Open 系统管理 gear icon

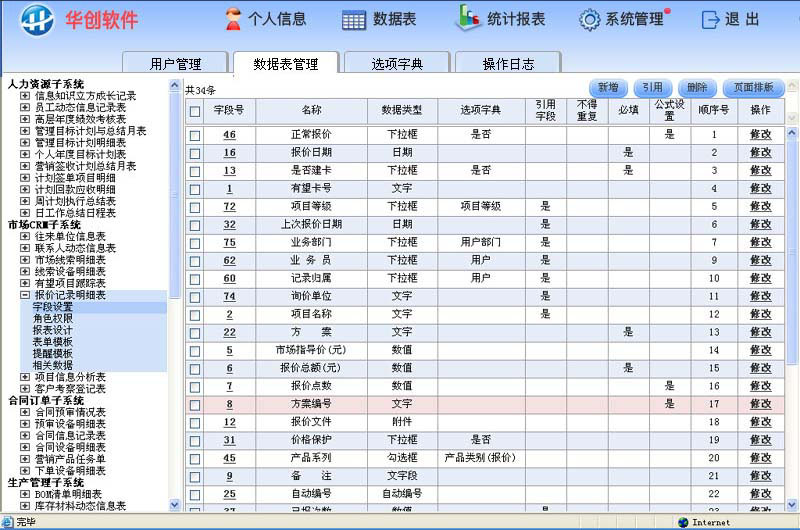pyautogui.click(x=589, y=20)
